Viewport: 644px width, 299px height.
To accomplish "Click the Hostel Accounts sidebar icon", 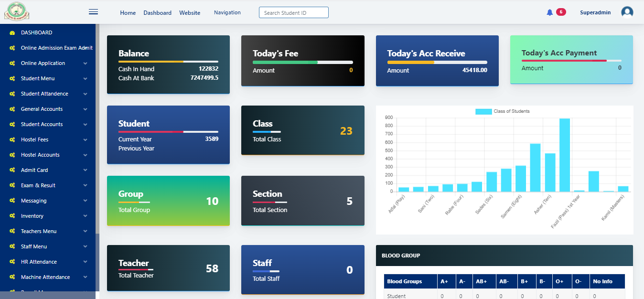I will point(12,155).
